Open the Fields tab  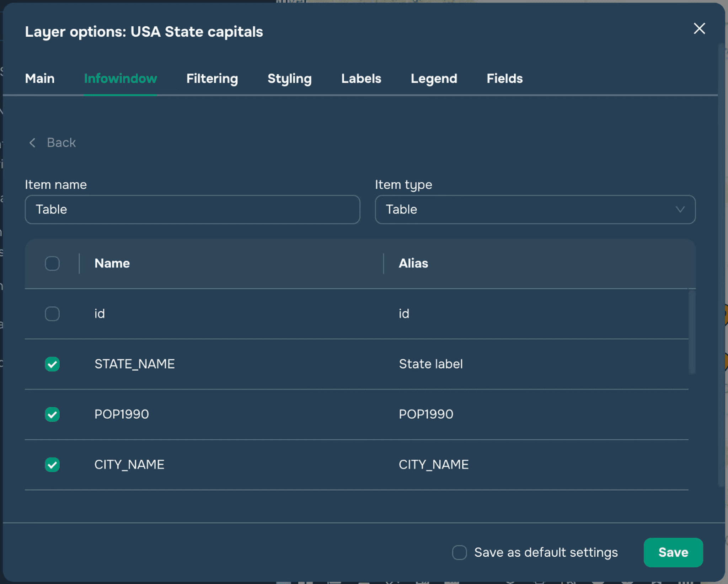click(x=504, y=79)
